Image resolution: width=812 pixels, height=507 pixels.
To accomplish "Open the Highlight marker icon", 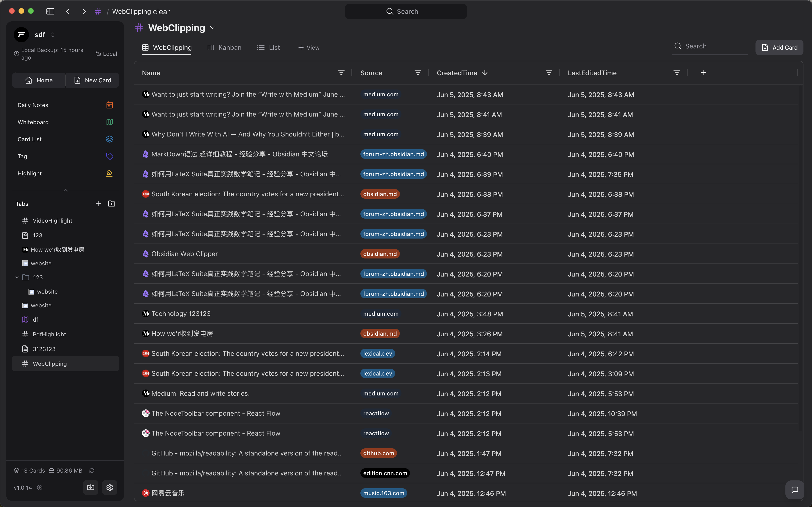I will click(x=110, y=173).
